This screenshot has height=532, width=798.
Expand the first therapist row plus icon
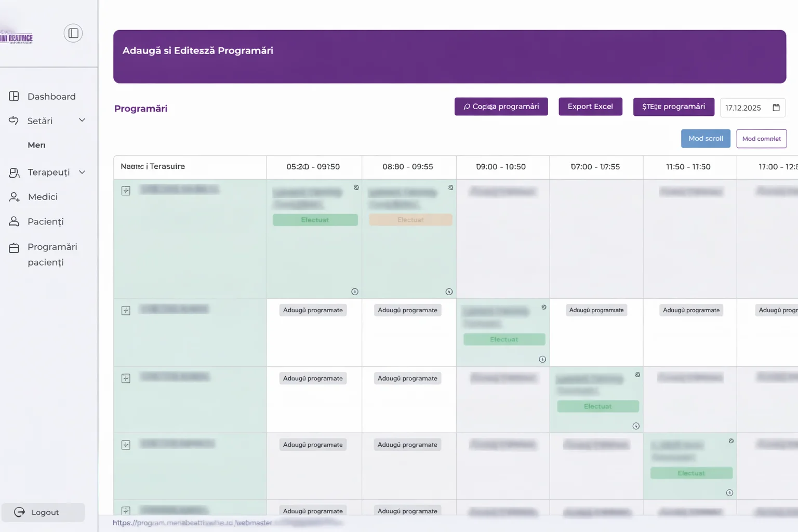(126, 191)
